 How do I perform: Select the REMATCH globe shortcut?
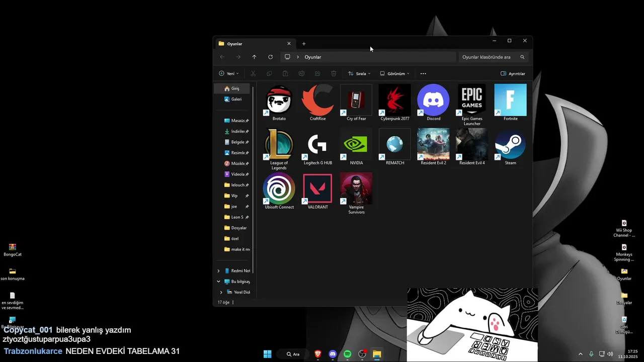click(395, 147)
